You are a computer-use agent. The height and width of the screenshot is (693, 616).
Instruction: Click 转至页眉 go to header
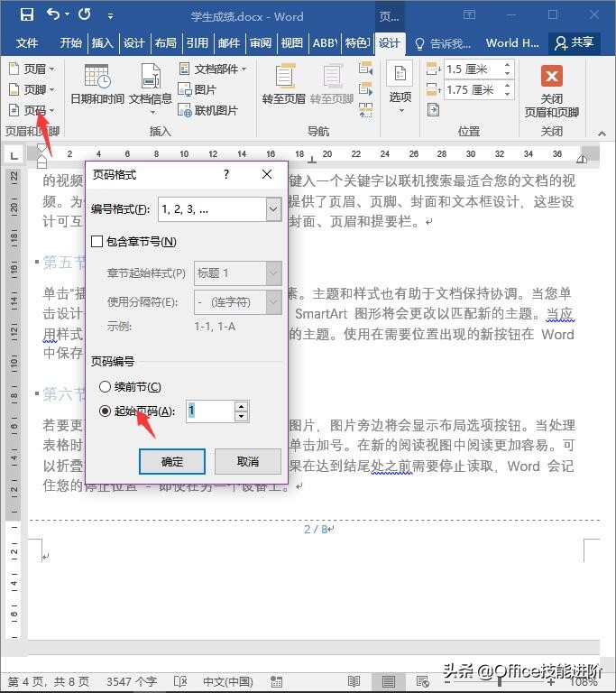pyautogui.click(x=284, y=84)
